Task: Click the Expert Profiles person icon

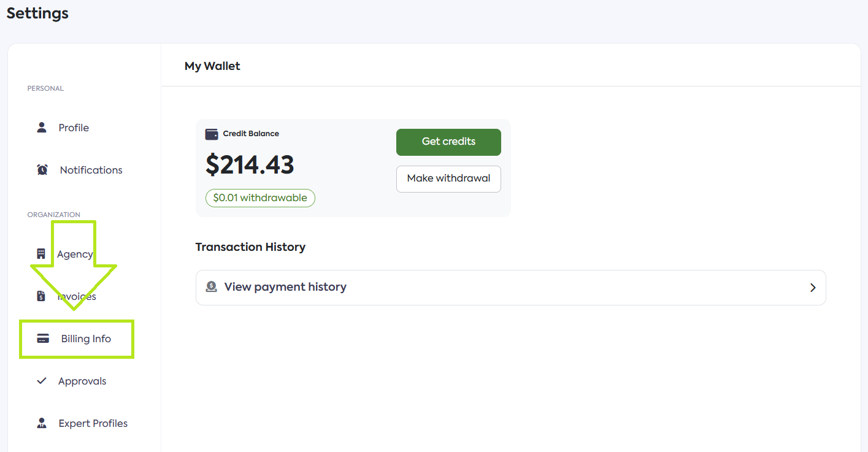Action: [42, 423]
